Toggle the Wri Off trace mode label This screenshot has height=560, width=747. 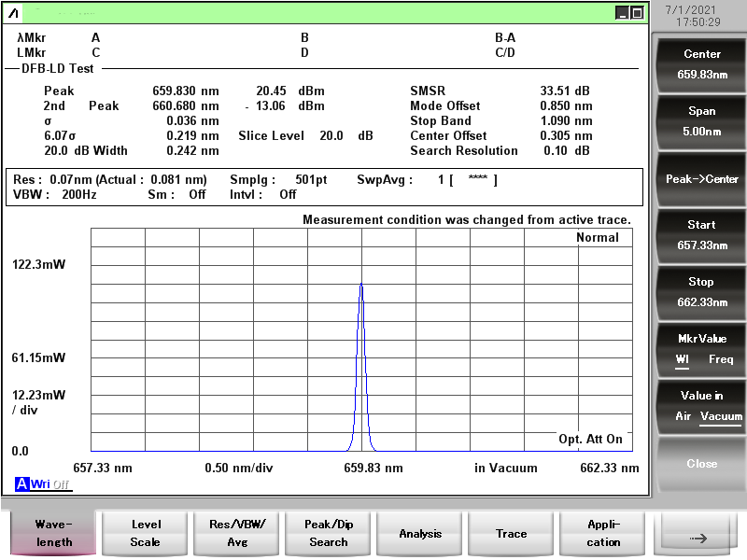click(x=50, y=483)
